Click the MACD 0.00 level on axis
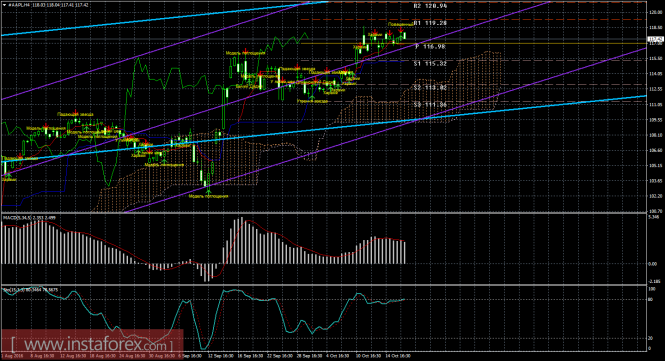The height and width of the screenshot is (361, 665). pos(652,263)
